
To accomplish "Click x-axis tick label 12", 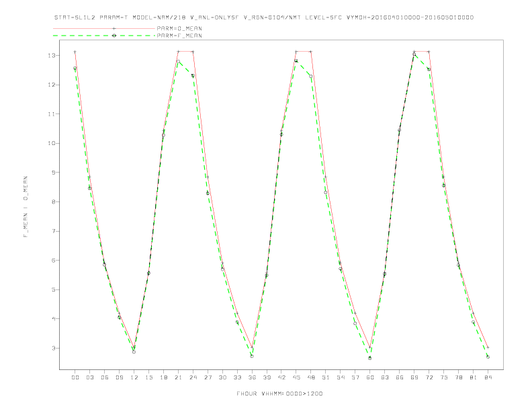I will [134, 377].
